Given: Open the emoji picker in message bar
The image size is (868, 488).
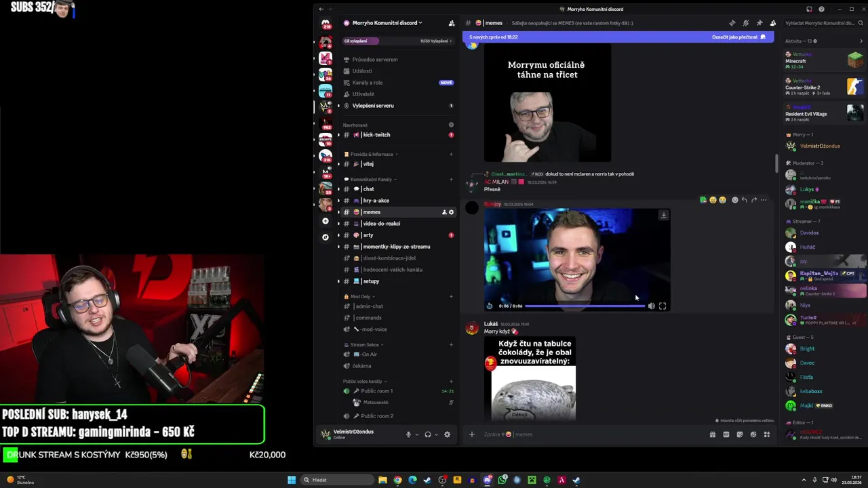Looking at the screenshot, I should pos(753,434).
